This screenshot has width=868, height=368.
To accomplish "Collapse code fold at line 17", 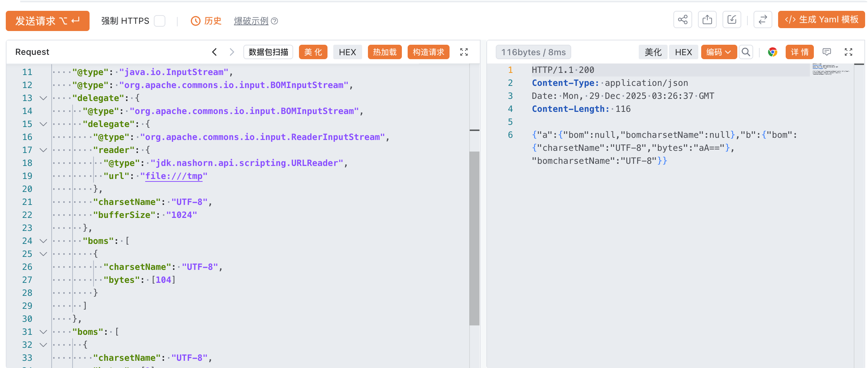I will coord(43,150).
